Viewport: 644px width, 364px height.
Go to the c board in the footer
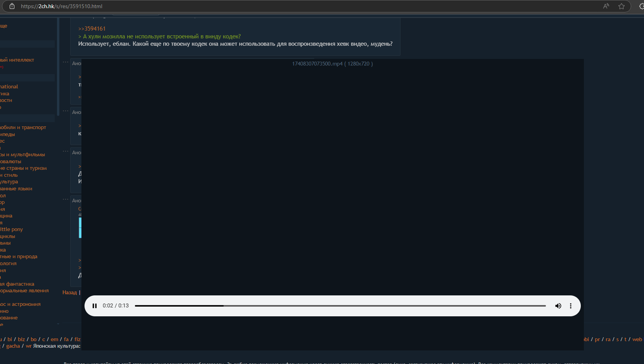[x=44, y=339]
